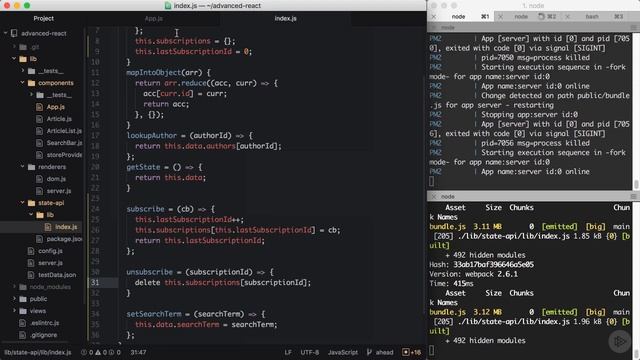The image size is (640, 360).
Task: Open testData.json file
Action: click(57, 275)
